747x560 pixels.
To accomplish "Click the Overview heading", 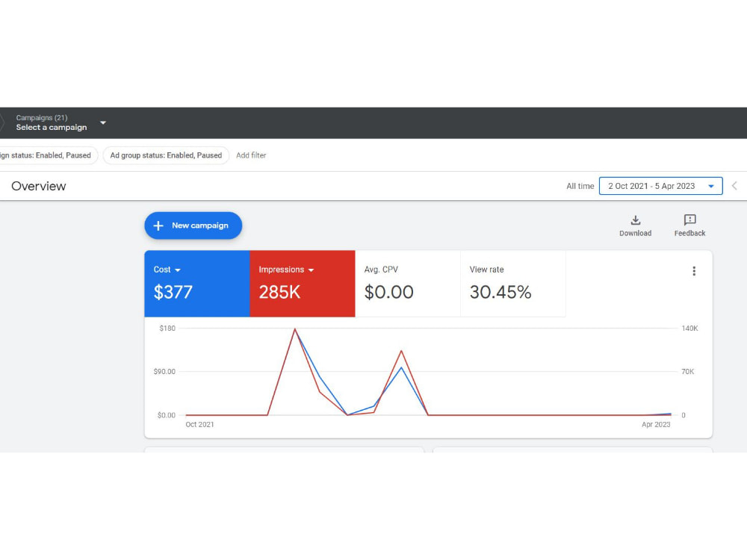I will click(39, 186).
